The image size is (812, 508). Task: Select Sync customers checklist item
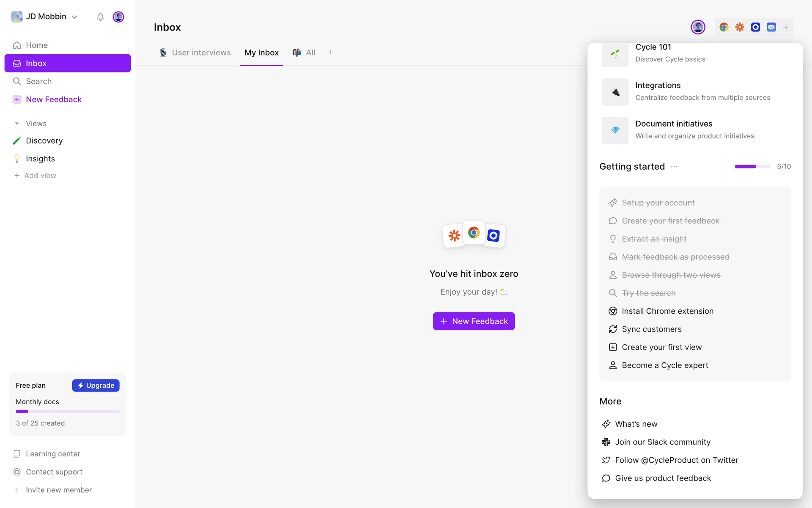coord(651,329)
